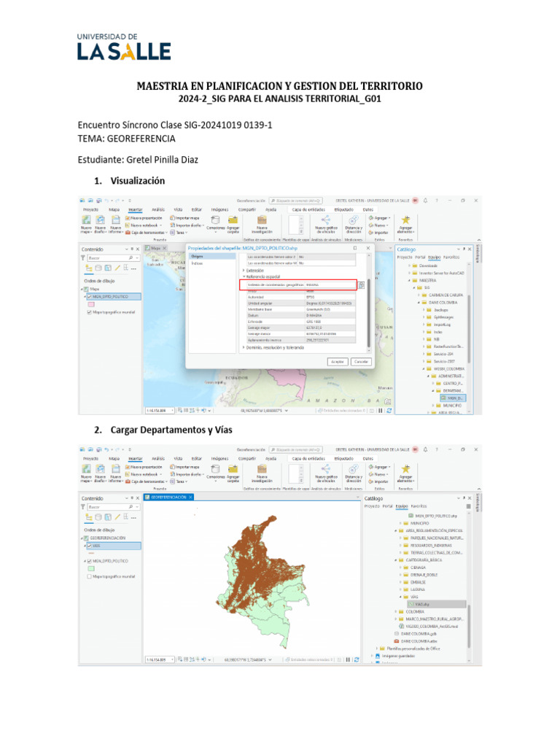Select list by editing pencil in Visualización screenshot
Image resolution: width=560 pixels, height=747 pixels.
[117, 268]
